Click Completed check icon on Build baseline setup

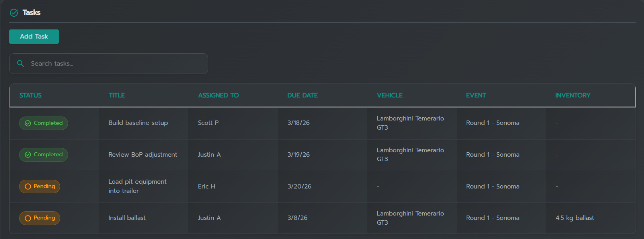click(28, 123)
